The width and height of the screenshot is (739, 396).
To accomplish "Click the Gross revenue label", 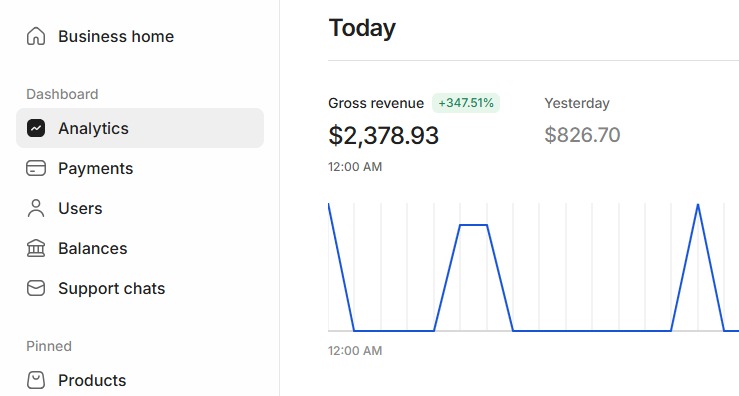I will pyautogui.click(x=376, y=103).
